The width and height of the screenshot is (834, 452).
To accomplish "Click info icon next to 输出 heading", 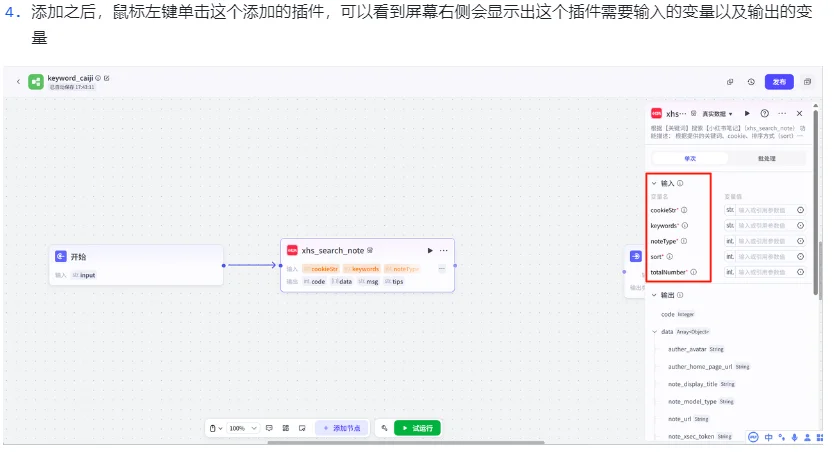I will click(x=680, y=295).
